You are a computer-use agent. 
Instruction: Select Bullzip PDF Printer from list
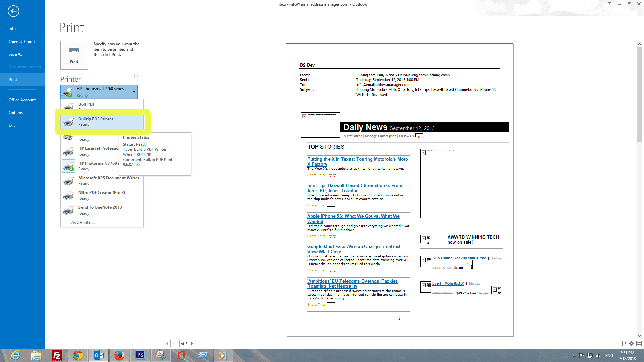pyautogui.click(x=102, y=121)
